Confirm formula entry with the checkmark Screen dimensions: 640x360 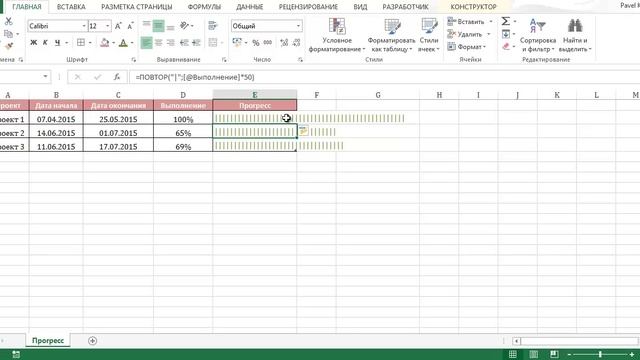coord(97,77)
